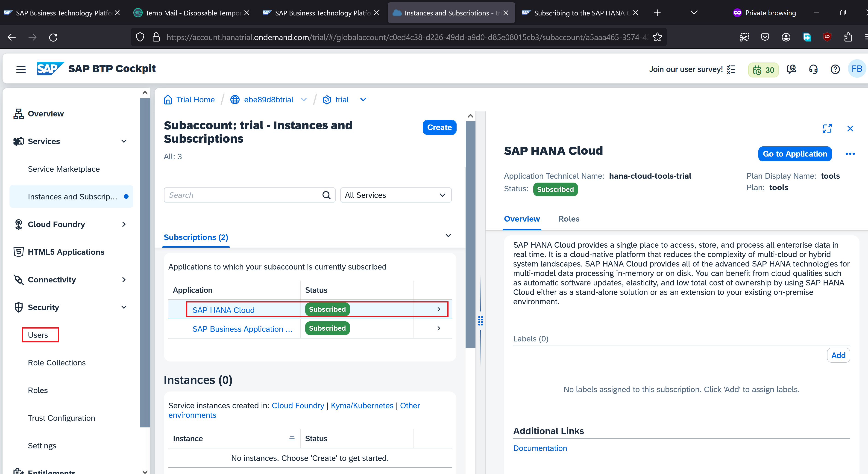Click the search magnifier icon

pyautogui.click(x=326, y=195)
